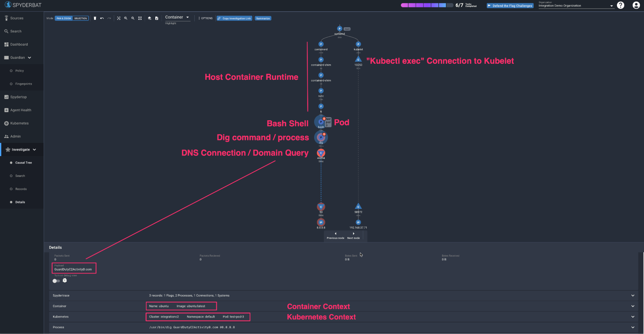The width and height of the screenshot is (644, 334).
Task: Open the user account profile icon
Action: click(636, 5)
